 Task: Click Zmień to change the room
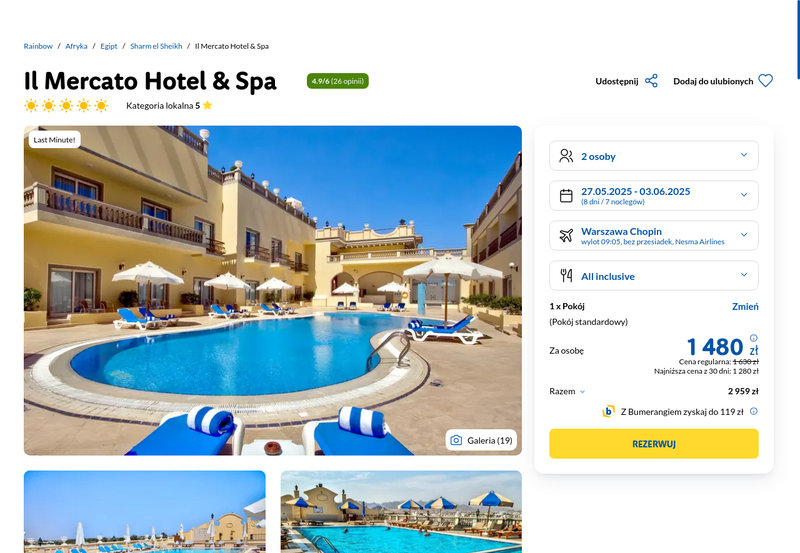(x=745, y=307)
